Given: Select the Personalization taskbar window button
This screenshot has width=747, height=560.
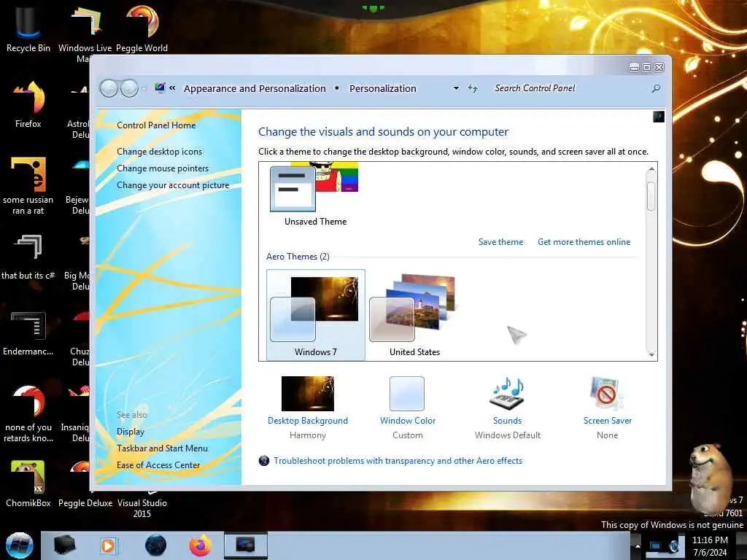Looking at the screenshot, I should click(x=245, y=545).
